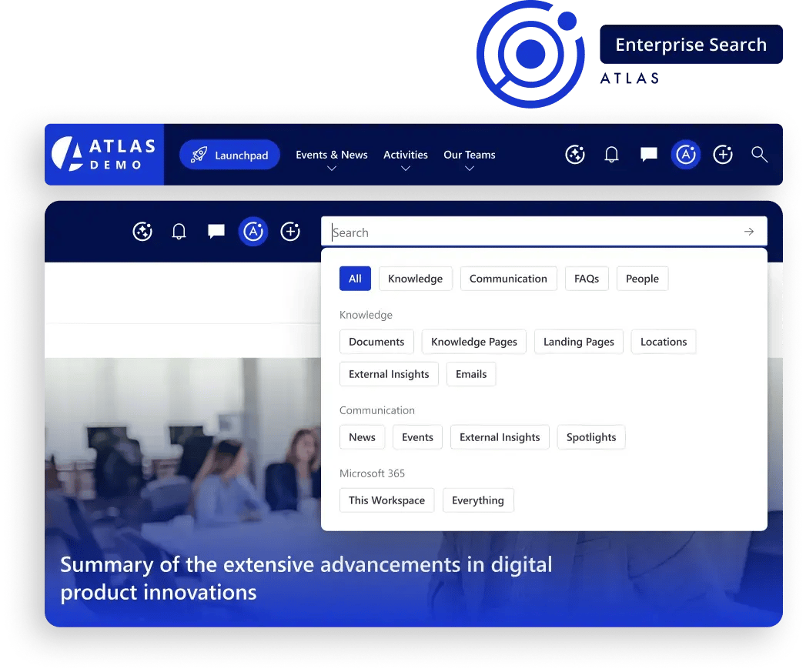Click the rocket icon on Launchpad

pyautogui.click(x=198, y=154)
